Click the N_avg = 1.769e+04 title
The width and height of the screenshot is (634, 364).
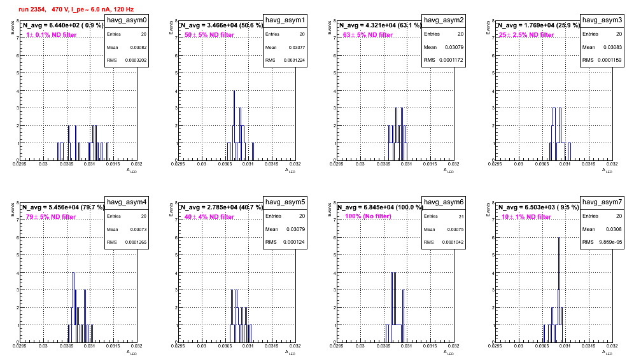click(538, 25)
